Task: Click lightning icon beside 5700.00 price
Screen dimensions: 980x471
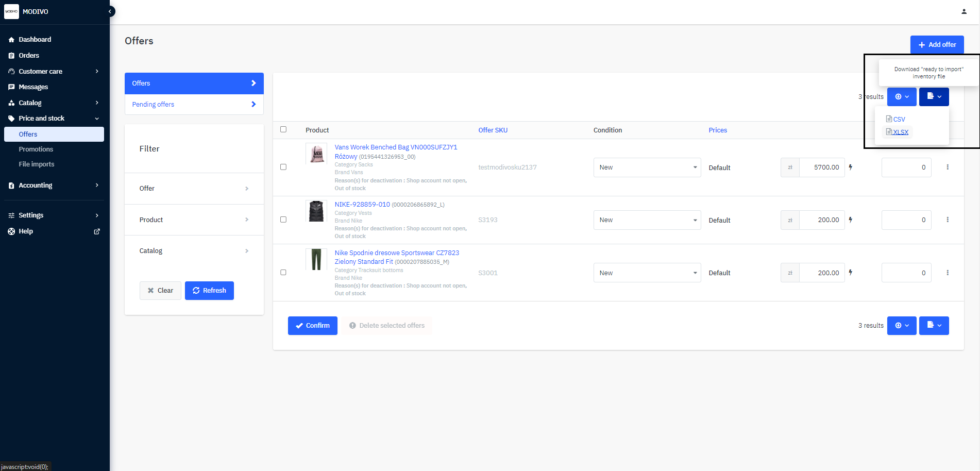Action: pyautogui.click(x=850, y=167)
